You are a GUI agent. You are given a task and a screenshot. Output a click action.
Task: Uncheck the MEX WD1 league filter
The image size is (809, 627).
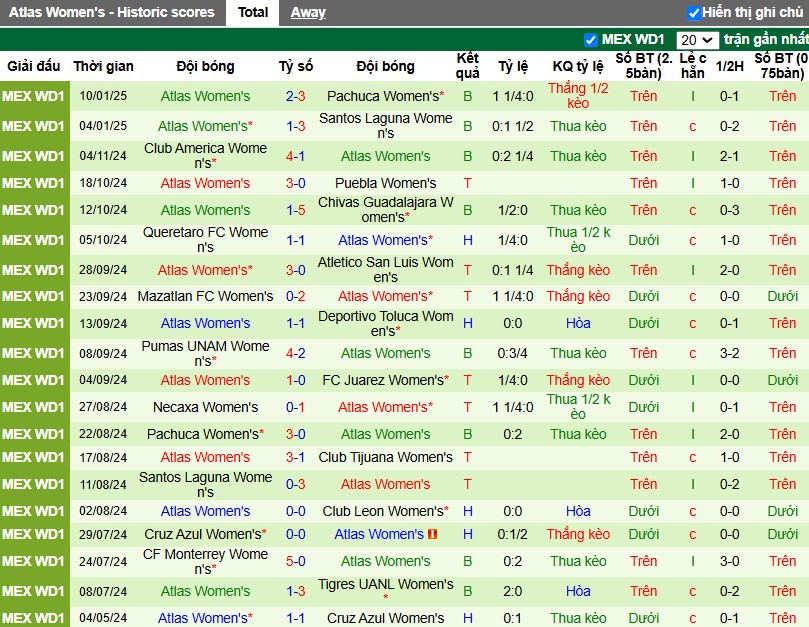click(x=591, y=40)
